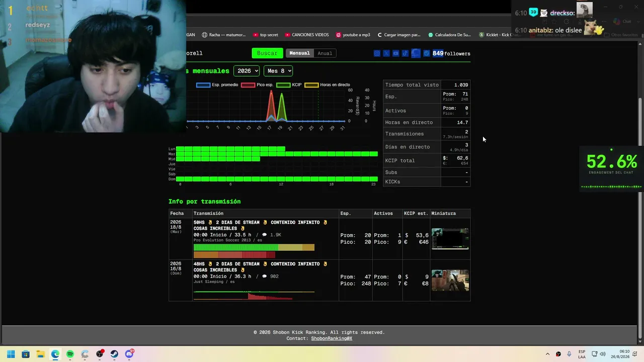Switch to Anual view

tap(325, 53)
